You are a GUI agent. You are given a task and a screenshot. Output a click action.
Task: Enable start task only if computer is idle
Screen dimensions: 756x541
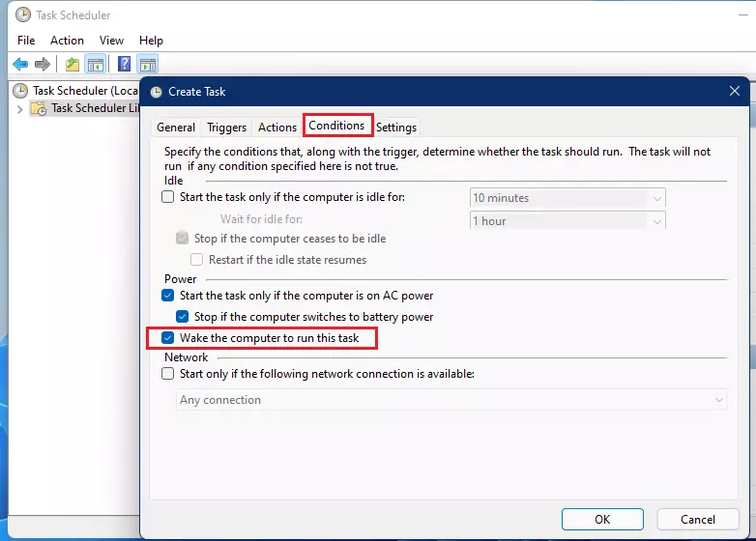(168, 197)
